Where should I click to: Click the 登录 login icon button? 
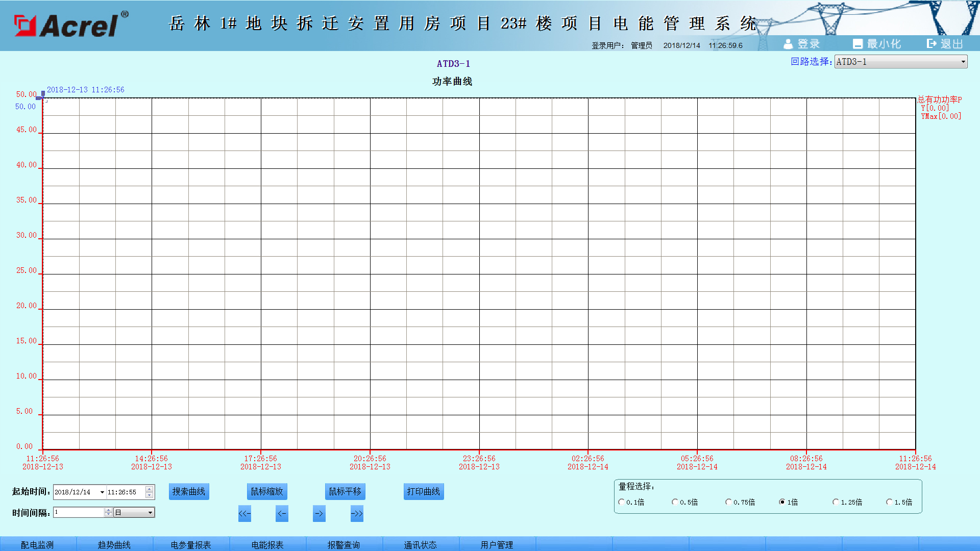click(801, 44)
